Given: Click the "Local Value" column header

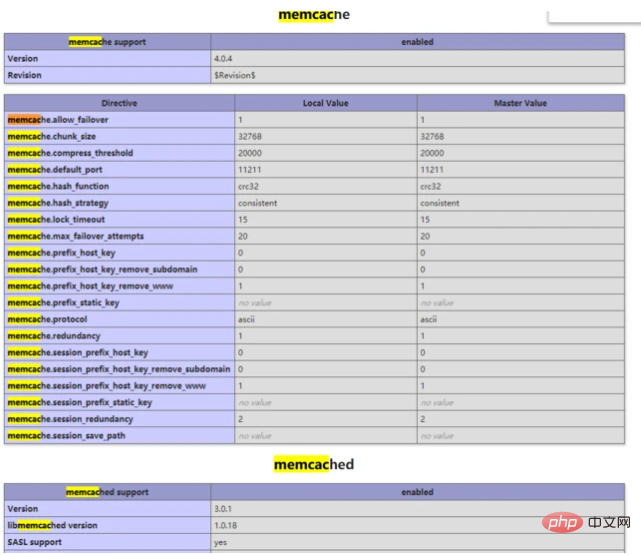Looking at the screenshot, I should (325, 103).
